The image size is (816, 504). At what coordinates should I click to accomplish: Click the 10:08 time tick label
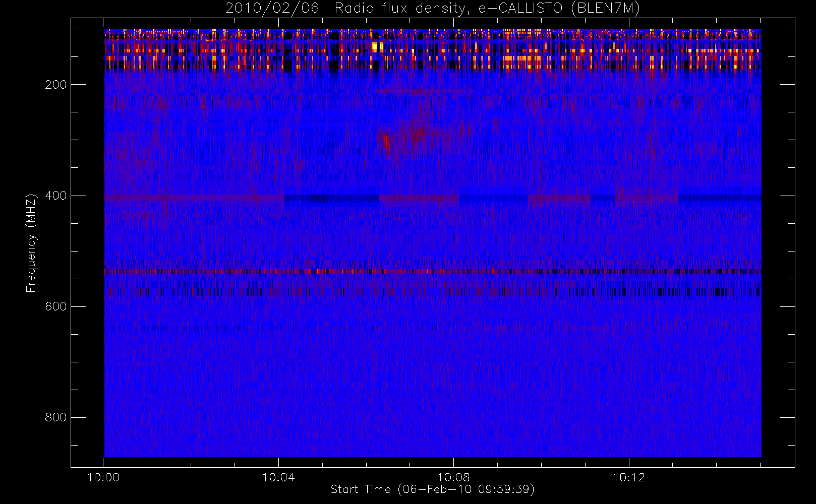453,477
